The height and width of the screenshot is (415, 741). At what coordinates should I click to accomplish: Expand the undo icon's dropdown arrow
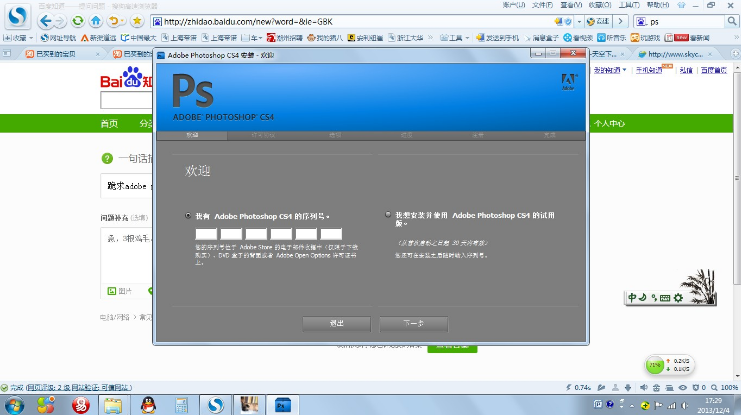[x=123, y=21]
